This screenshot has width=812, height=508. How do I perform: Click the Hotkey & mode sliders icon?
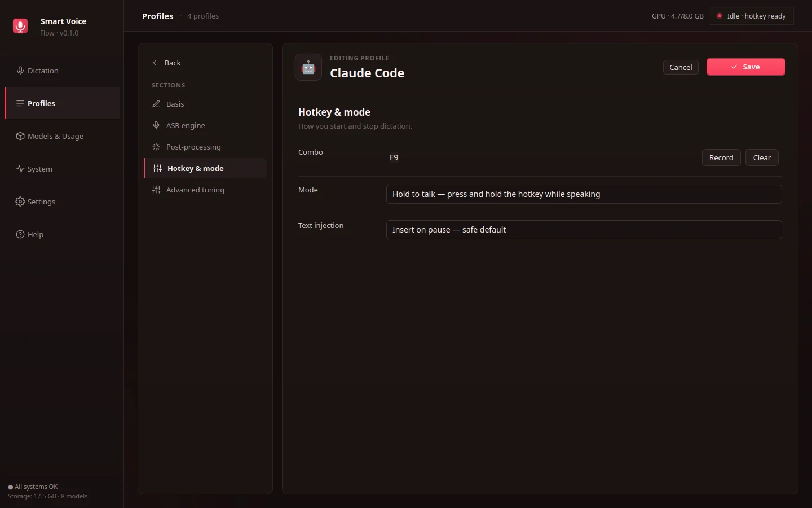point(157,168)
